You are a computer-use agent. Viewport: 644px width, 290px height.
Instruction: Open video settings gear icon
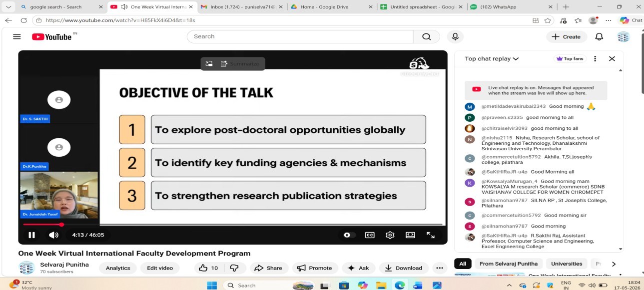(x=390, y=235)
